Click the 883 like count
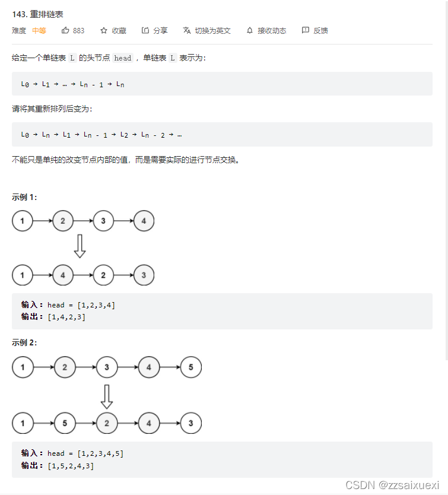This screenshot has height=495, width=448. 78,30
